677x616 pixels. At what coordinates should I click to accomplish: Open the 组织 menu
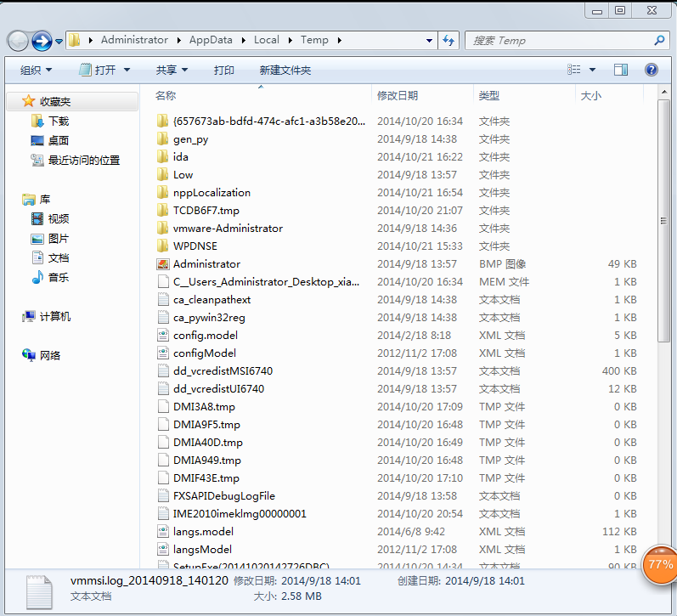coord(36,70)
